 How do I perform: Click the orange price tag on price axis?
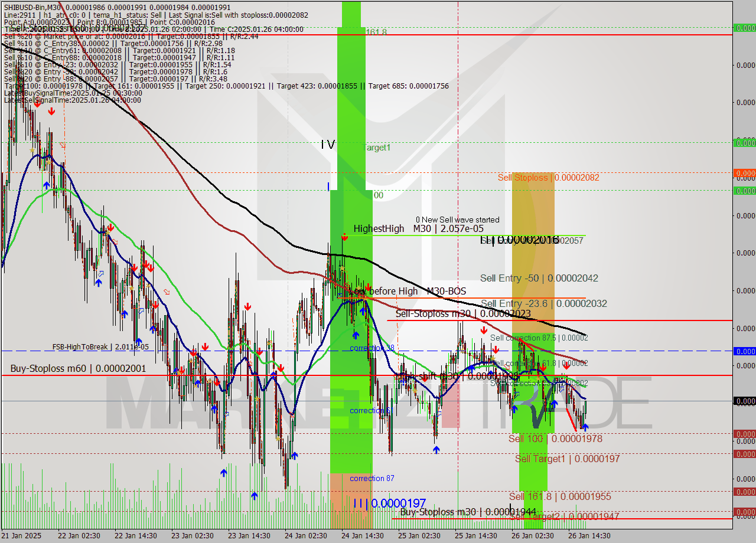point(744,173)
